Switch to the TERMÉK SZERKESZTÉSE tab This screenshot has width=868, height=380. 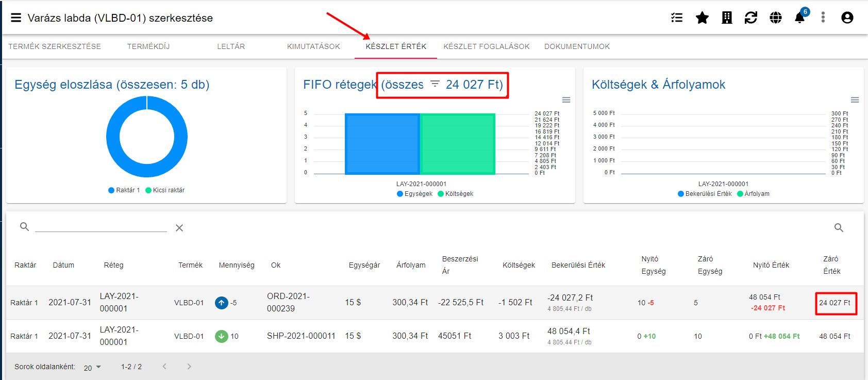55,46
